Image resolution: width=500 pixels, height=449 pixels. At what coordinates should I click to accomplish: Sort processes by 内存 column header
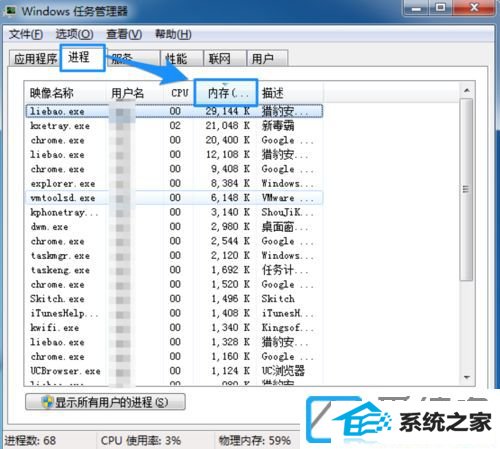[x=226, y=93]
